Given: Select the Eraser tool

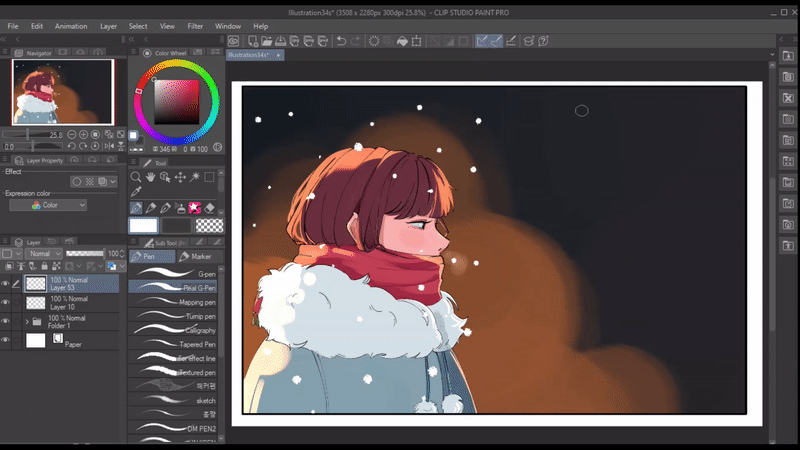Looking at the screenshot, I should [x=209, y=208].
